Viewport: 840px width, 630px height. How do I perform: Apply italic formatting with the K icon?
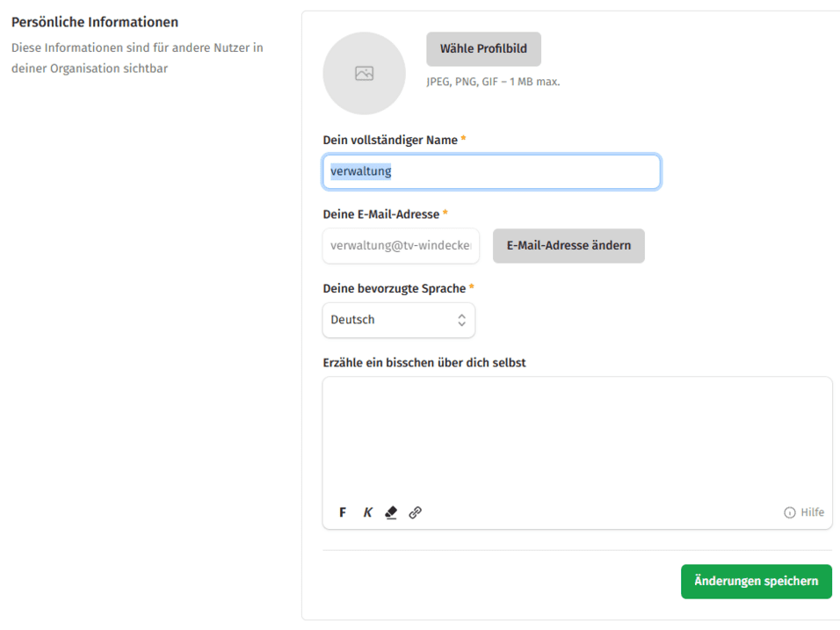pos(367,512)
